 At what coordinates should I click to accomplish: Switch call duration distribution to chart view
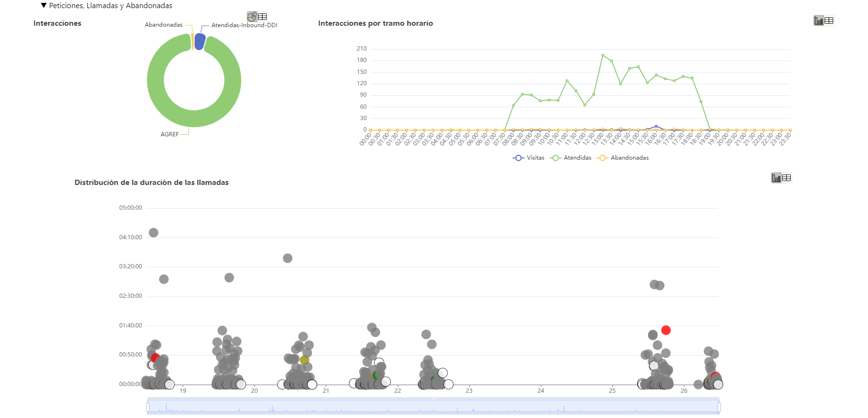pyautogui.click(x=776, y=178)
